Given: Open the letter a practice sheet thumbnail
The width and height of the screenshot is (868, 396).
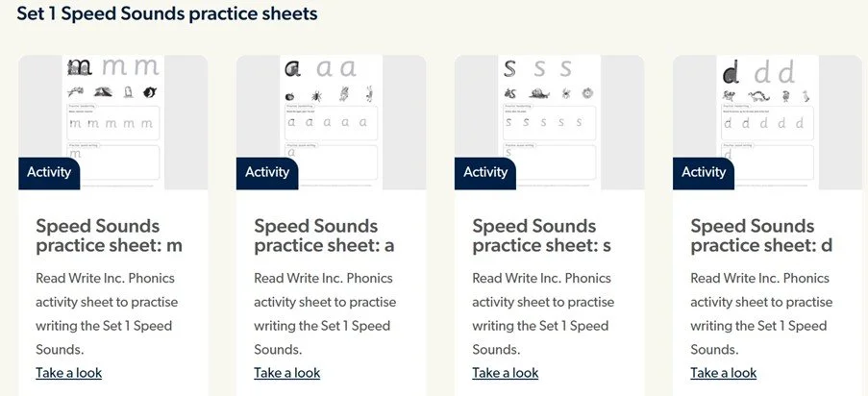Looking at the screenshot, I should [x=331, y=122].
